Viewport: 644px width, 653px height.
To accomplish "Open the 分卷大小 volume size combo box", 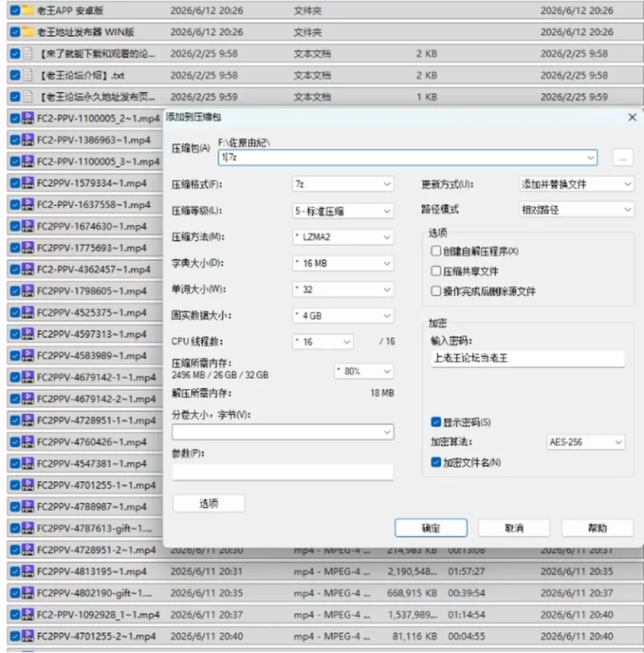I will click(x=282, y=432).
